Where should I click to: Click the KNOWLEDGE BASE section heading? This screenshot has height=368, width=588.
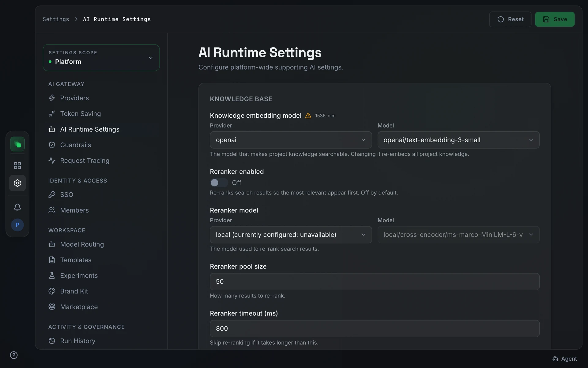(x=241, y=99)
